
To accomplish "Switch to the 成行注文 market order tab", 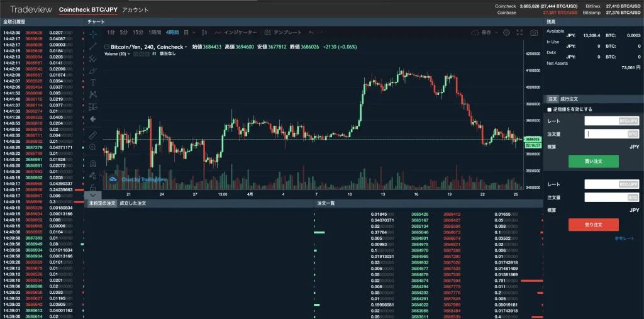I will click(x=569, y=99).
